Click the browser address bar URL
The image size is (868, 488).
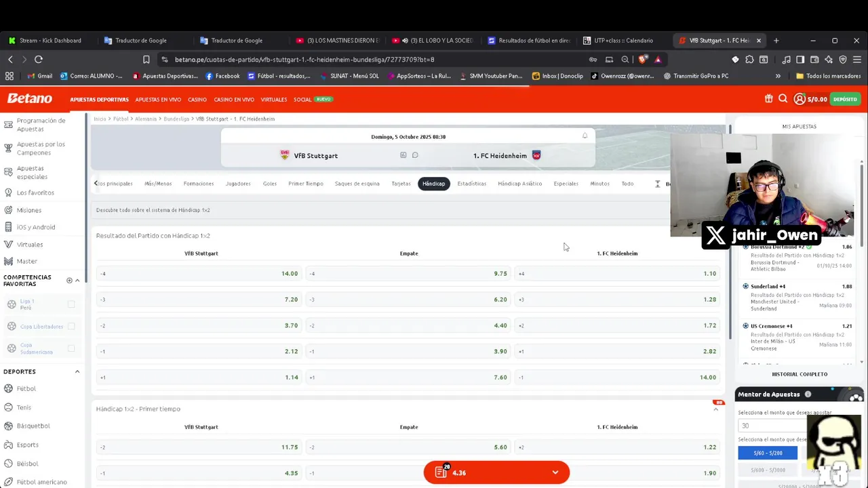pos(304,60)
